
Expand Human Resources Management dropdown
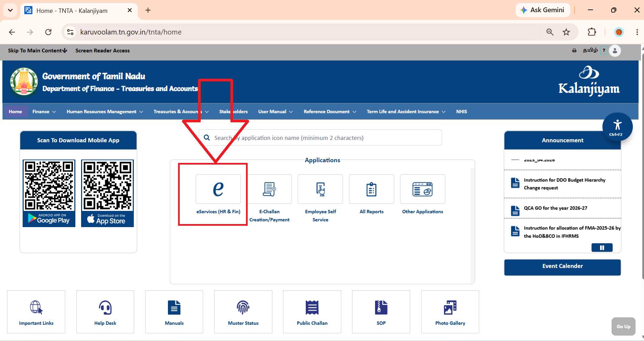tap(105, 112)
